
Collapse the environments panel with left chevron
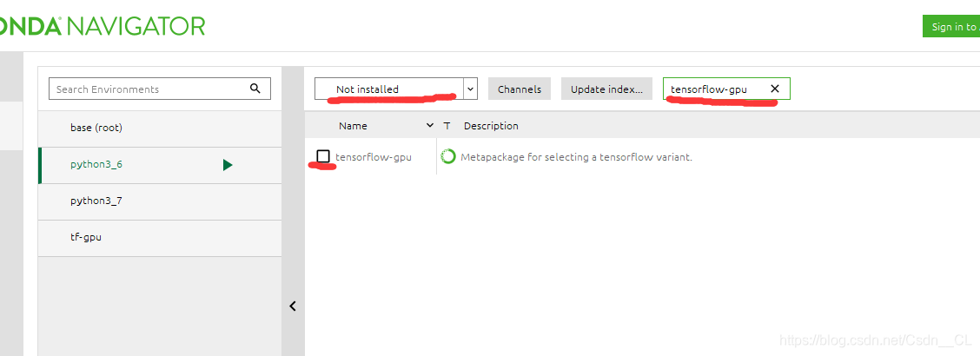tap(293, 306)
